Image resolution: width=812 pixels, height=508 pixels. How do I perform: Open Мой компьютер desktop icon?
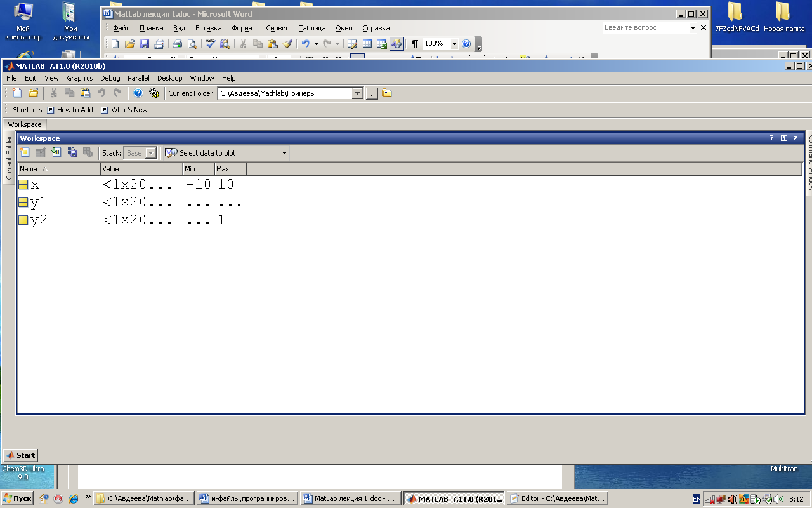23,21
